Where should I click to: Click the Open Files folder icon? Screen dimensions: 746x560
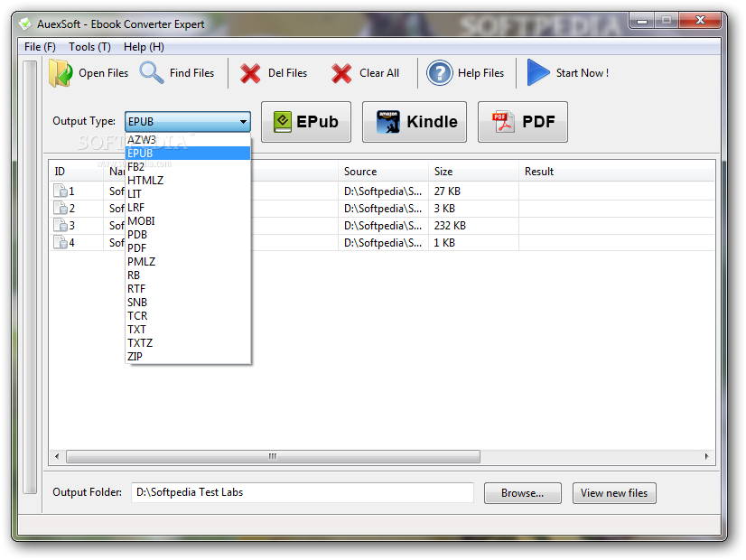tap(61, 73)
